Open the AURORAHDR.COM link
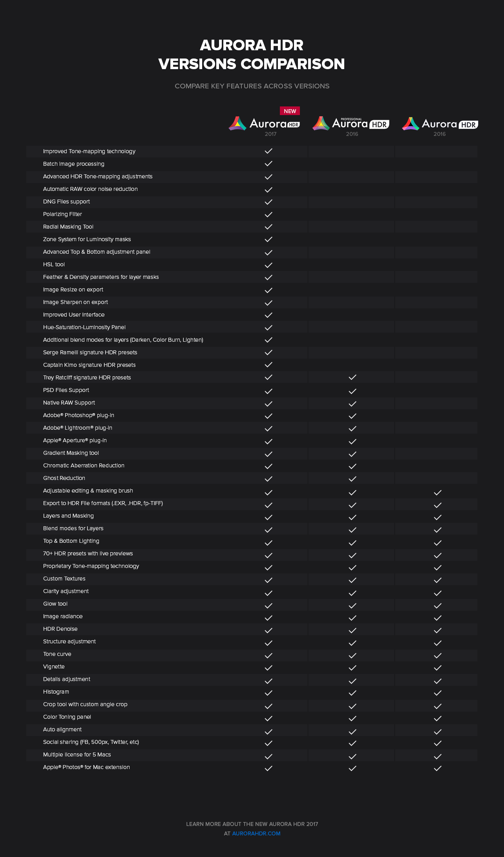Image resolution: width=504 pixels, height=857 pixels. (x=256, y=833)
